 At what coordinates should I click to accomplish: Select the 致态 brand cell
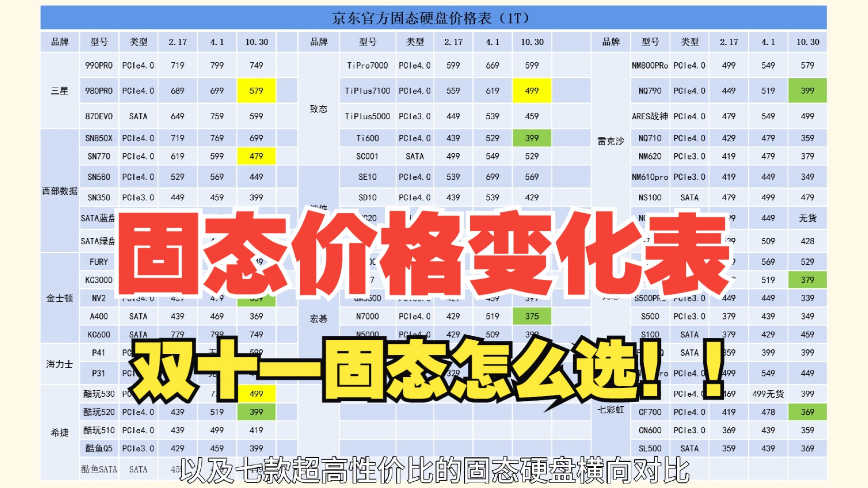coord(319,109)
